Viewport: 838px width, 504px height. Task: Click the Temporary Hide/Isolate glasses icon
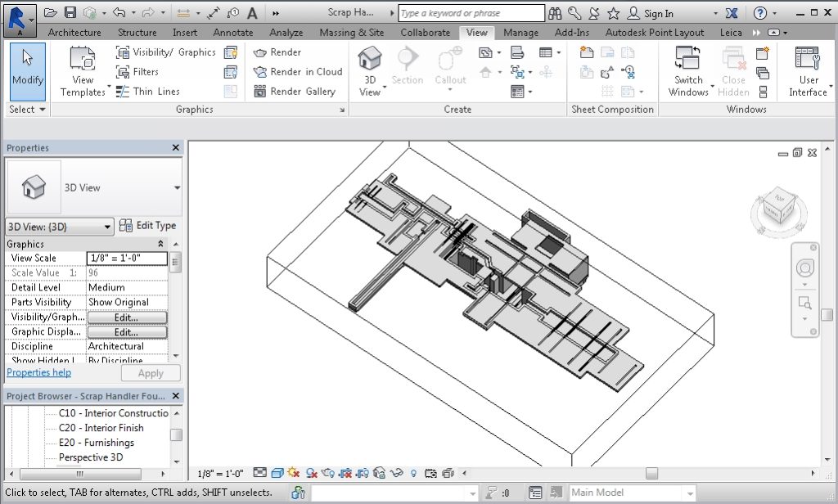click(x=395, y=472)
